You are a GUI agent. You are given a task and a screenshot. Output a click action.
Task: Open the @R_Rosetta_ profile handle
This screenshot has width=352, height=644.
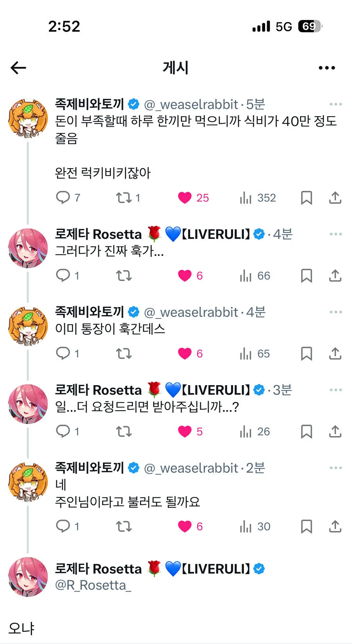coord(93,585)
